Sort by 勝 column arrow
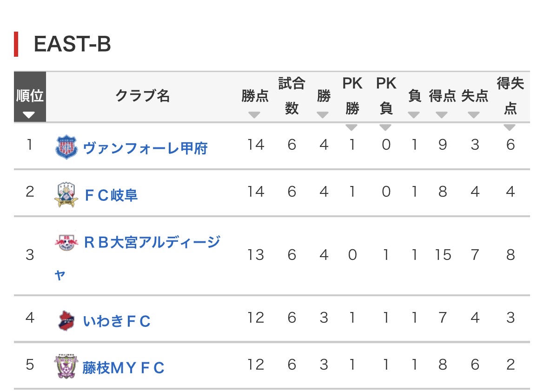This screenshot has height=392, width=544. (323, 115)
